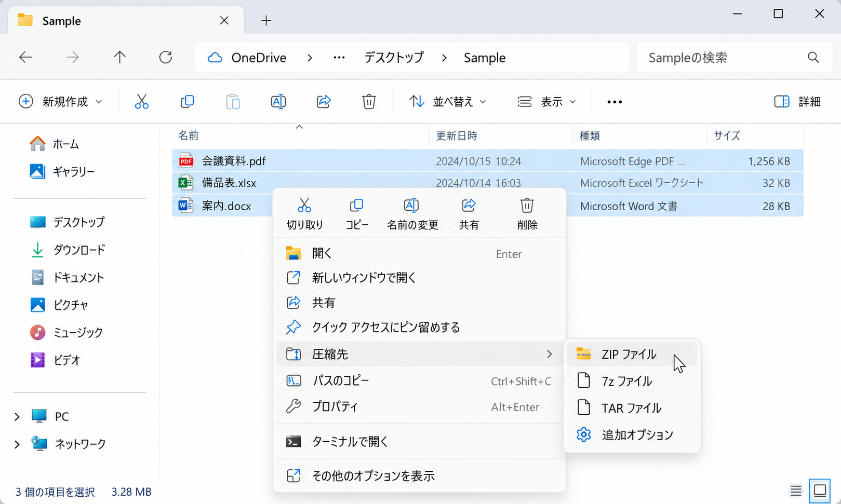The width and height of the screenshot is (841, 504).
Task: Open ピクチャ in navigation pane
Action: point(60,305)
